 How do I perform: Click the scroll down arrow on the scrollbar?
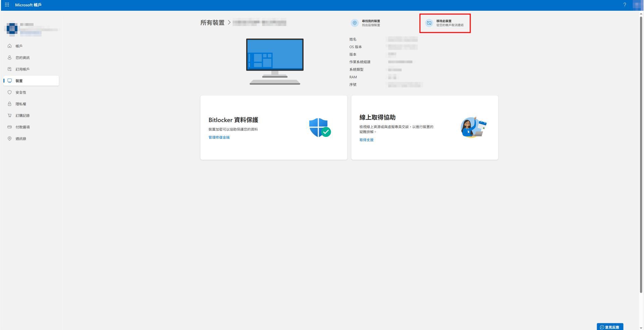[x=641, y=328]
